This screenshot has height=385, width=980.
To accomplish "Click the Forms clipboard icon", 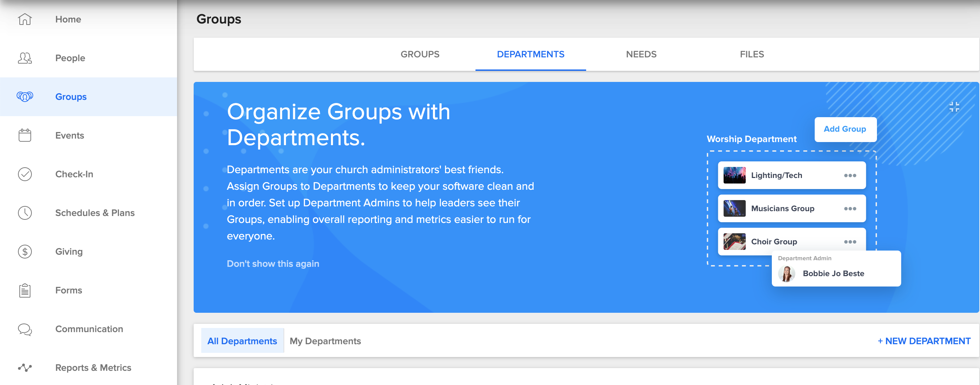I will coord(25,290).
